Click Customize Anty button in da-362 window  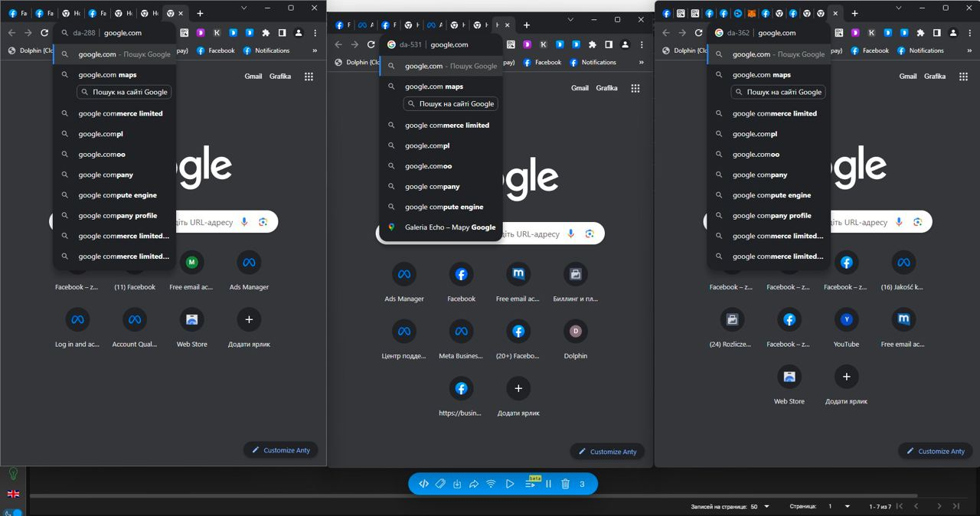click(x=936, y=451)
